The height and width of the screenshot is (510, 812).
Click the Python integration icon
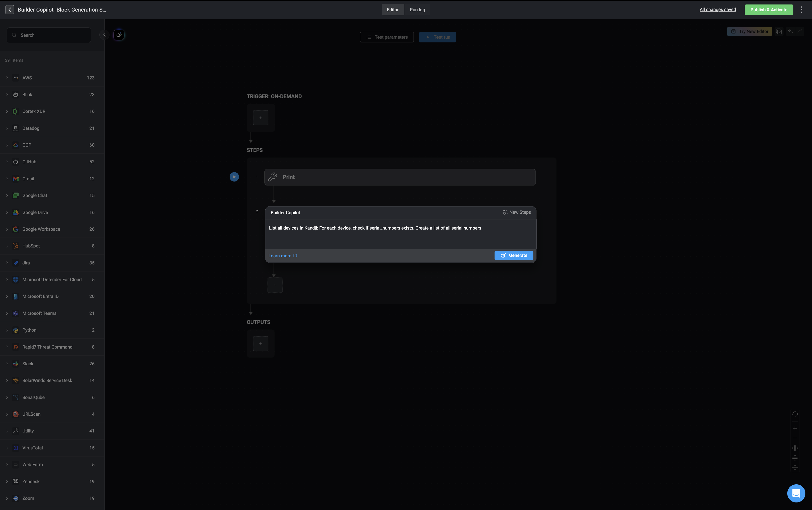(16, 330)
